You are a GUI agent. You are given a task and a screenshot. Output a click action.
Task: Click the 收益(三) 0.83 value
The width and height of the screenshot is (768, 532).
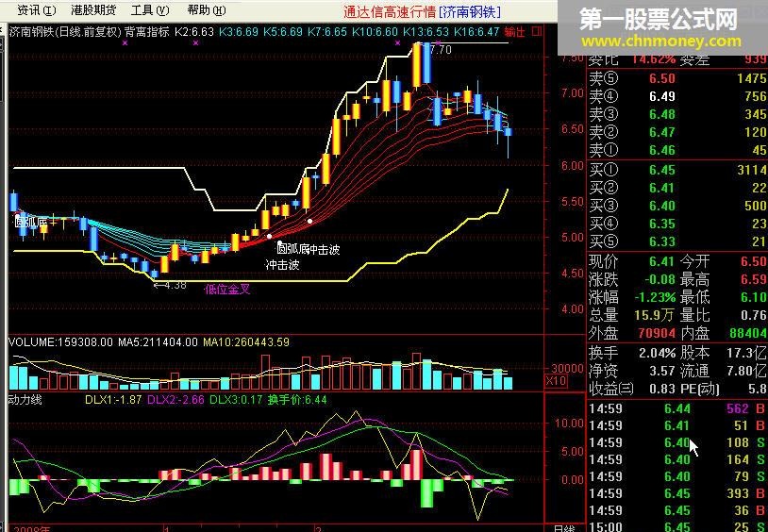tap(662, 389)
